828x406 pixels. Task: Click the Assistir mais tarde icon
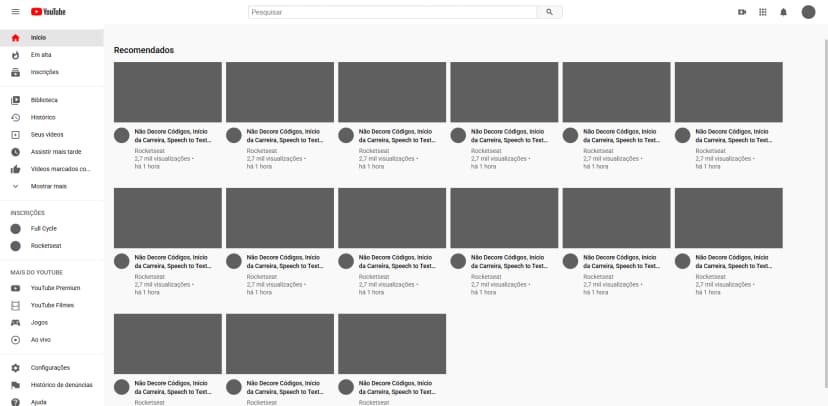[15, 152]
